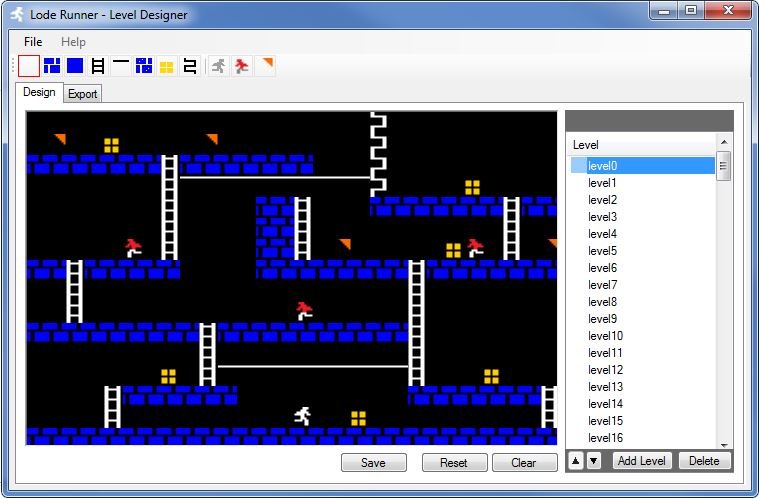Select the empty eraser tile tool
759x498 pixels.
[x=29, y=66]
